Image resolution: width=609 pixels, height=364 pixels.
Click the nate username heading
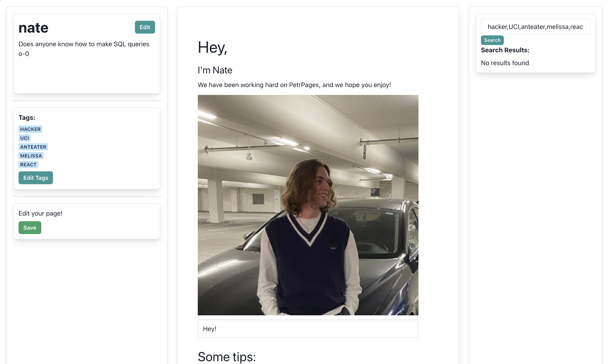click(x=33, y=28)
